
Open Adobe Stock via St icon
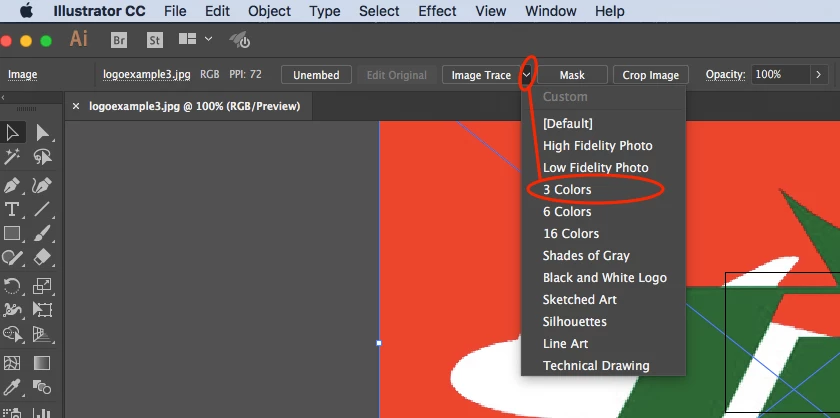click(x=155, y=40)
